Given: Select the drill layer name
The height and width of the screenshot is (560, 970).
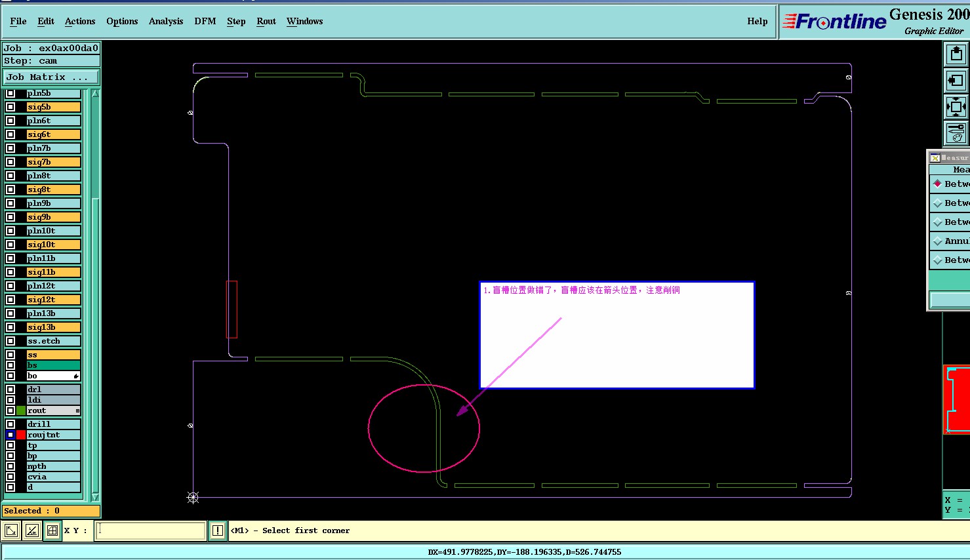Looking at the screenshot, I should tap(54, 424).
